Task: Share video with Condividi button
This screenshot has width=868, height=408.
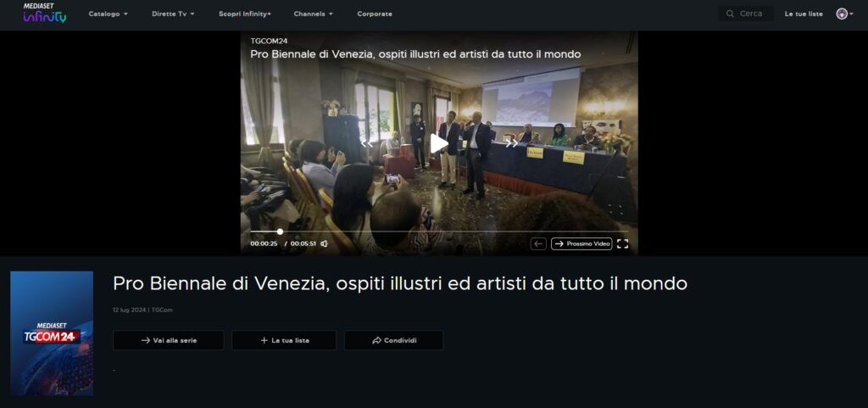Action: (393, 340)
